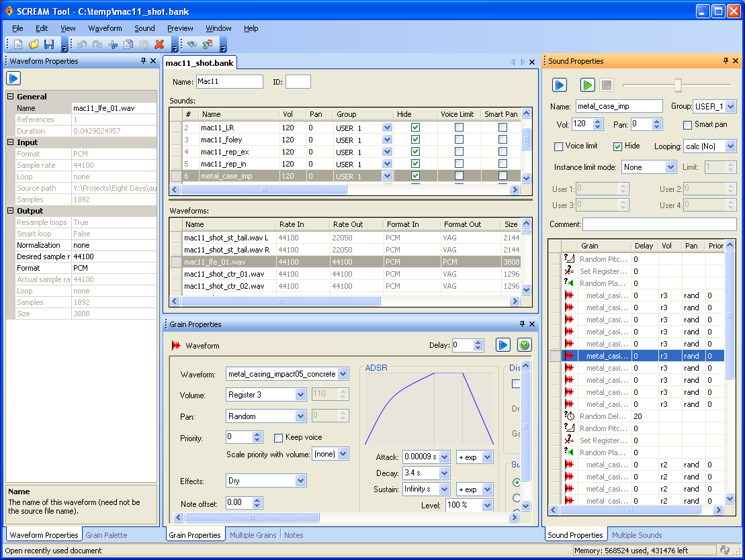Open the Notes tab
The image size is (745, 560).
pos(294,535)
